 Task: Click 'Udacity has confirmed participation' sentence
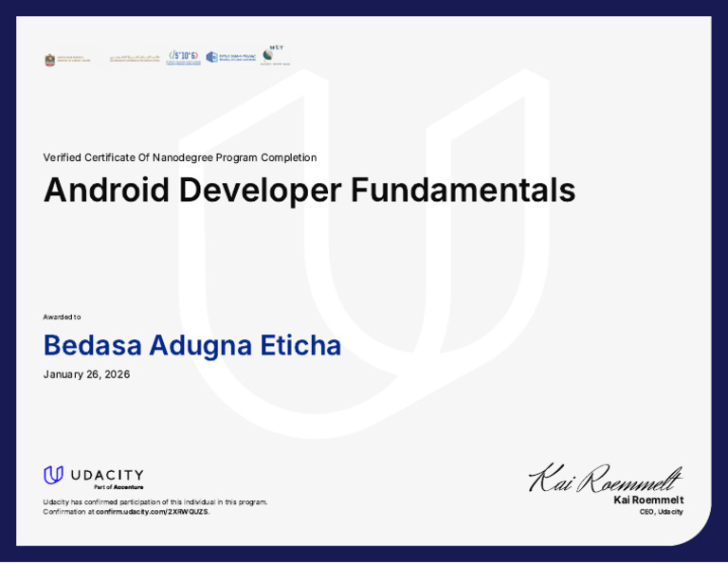[x=155, y=501]
